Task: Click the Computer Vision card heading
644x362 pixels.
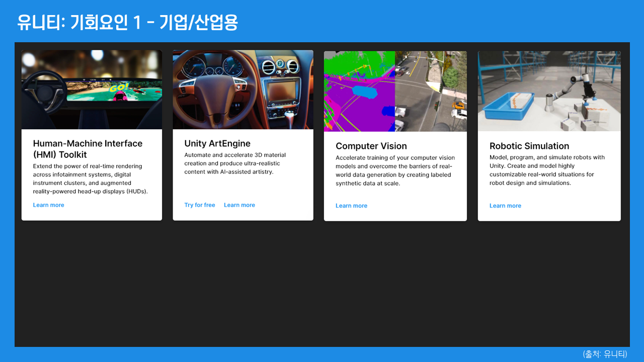Action: tap(371, 146)
